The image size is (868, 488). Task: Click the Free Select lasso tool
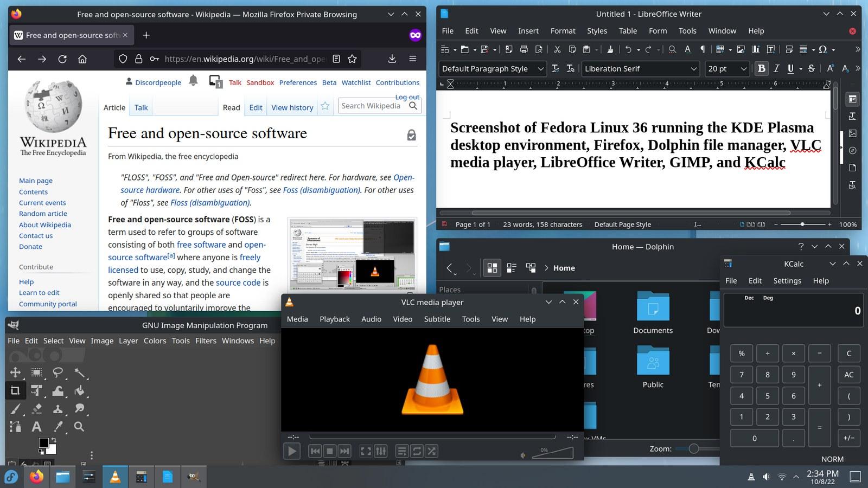tap(58, 373)
